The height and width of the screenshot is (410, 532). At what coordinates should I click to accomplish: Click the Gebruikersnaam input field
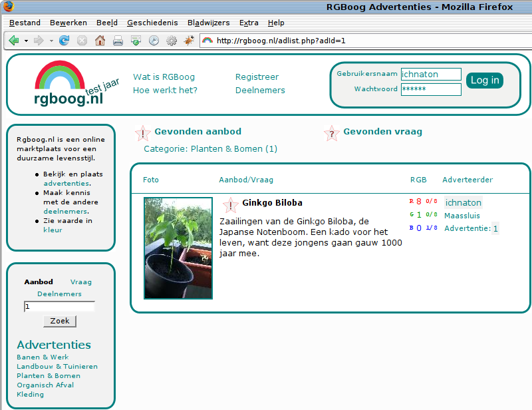click(x=431, y=74)
